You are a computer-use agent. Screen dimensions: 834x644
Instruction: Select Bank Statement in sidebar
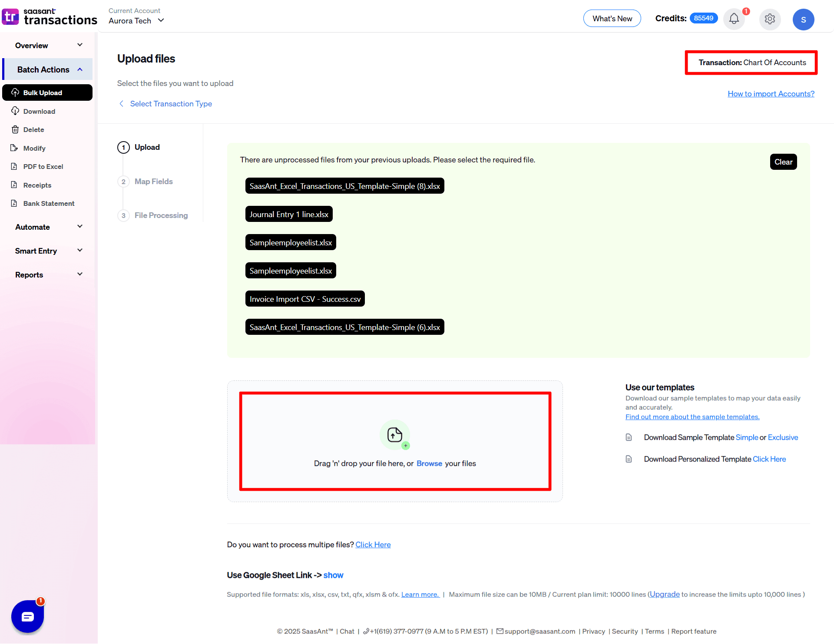(x=49, y=203)
